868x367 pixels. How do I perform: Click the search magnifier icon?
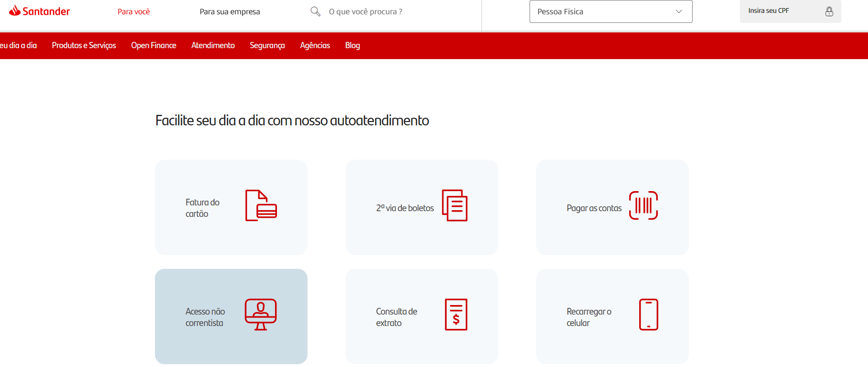click(315, 11)
